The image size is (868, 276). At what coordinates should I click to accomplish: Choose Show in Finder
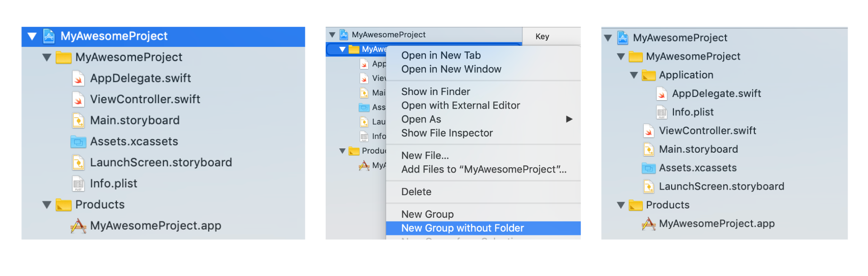pyautogui.click(x=435, y=91)
